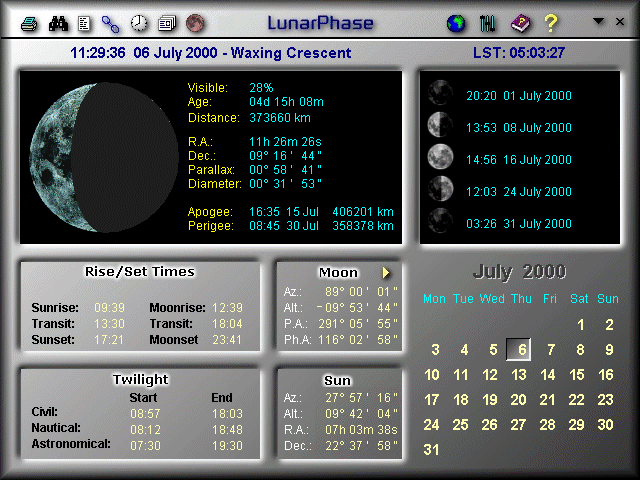The image size is (640, 480).
Task: Close the LunarPhase window with X
Action: click(620, 21)
